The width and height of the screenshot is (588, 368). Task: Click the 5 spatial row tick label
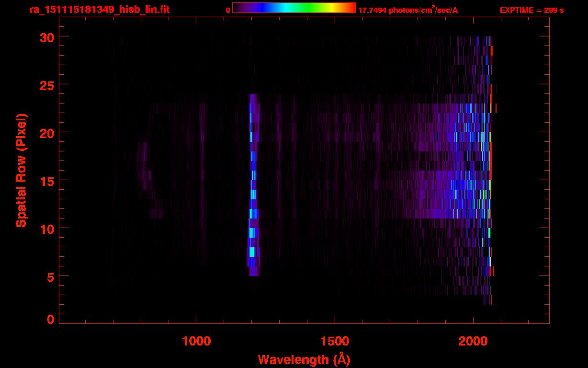pyautogui.click(x=51, y=276)
